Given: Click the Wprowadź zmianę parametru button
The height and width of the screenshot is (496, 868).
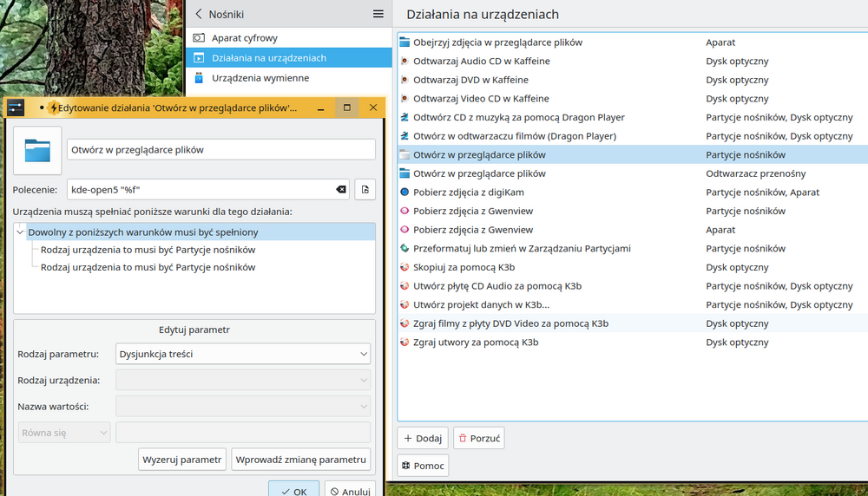Looking at the screenshot, I should pos(301,460).
